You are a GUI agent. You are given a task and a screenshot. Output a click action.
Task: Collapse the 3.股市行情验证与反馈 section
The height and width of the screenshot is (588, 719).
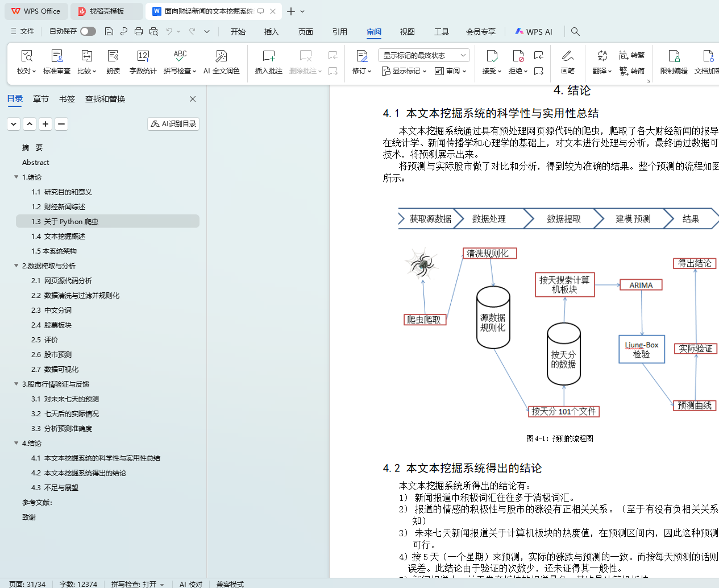pos(16,384)
